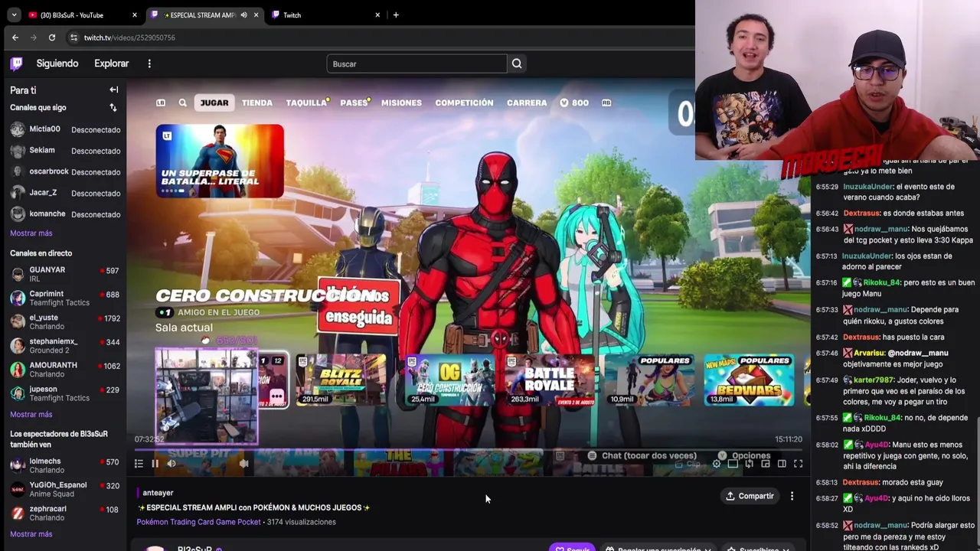Open the mini player icon
The width and height of the screenshot is (980, 551).
pyautogui.click(x=765, y=463)
